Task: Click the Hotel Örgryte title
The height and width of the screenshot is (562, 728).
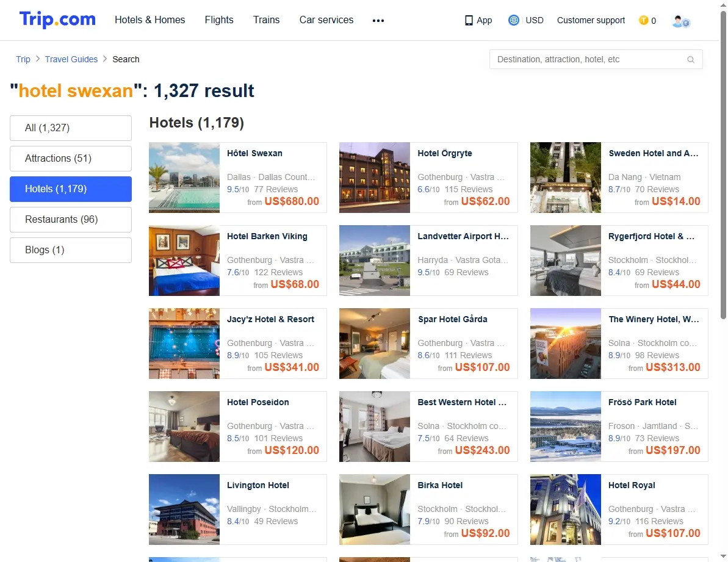Action: 445,153
